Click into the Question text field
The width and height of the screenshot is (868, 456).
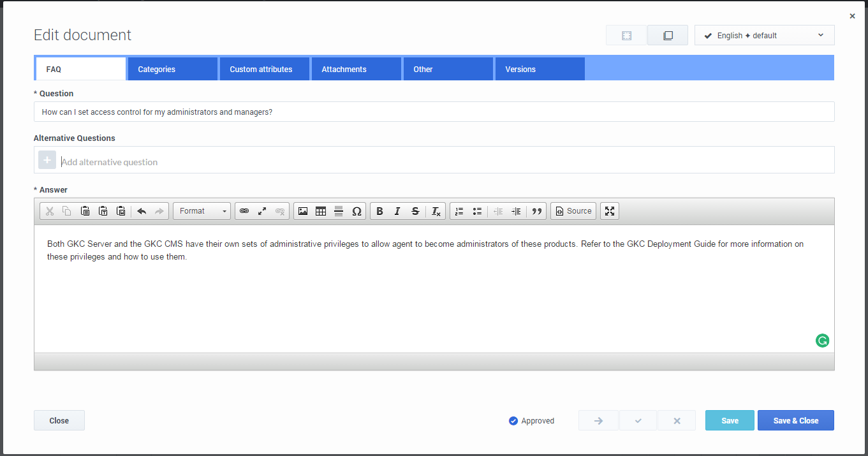(434, 112)
